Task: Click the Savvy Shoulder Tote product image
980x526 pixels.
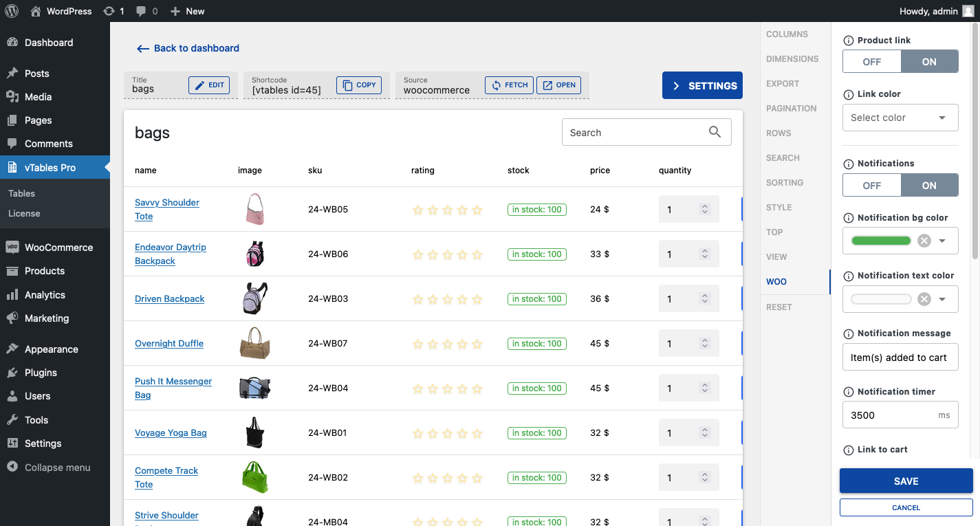Action: [x=255, y=209]
